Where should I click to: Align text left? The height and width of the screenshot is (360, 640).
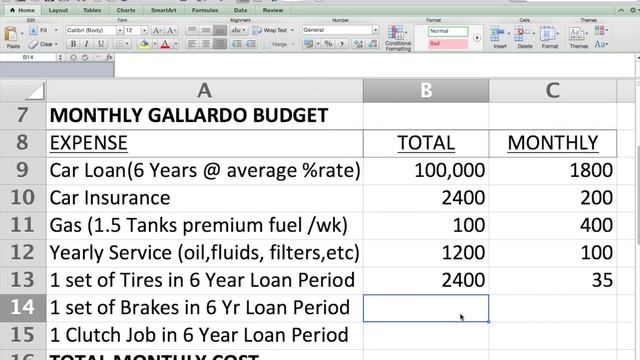pyautogui.click(x=192, y=44)
